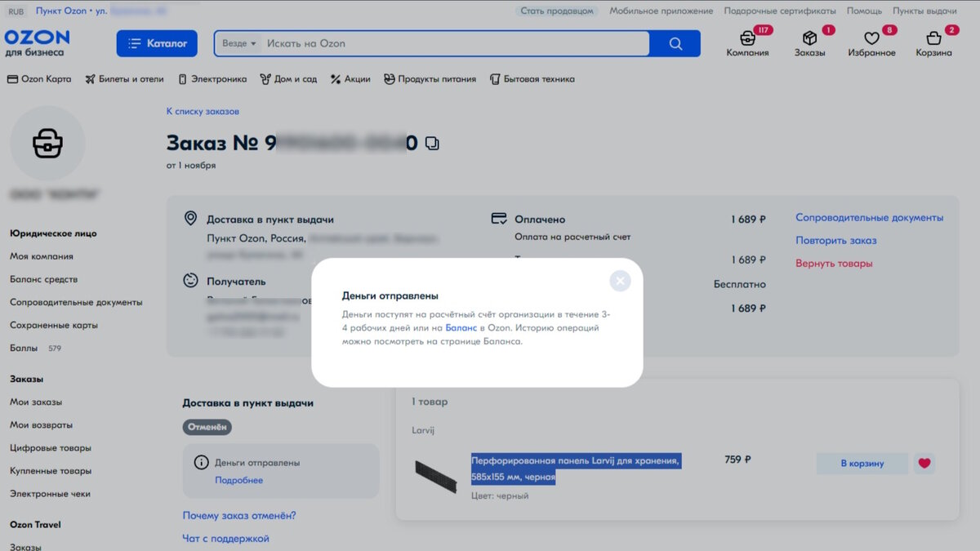Open 'Мои заказы' in sidebar

pos(36,402)
